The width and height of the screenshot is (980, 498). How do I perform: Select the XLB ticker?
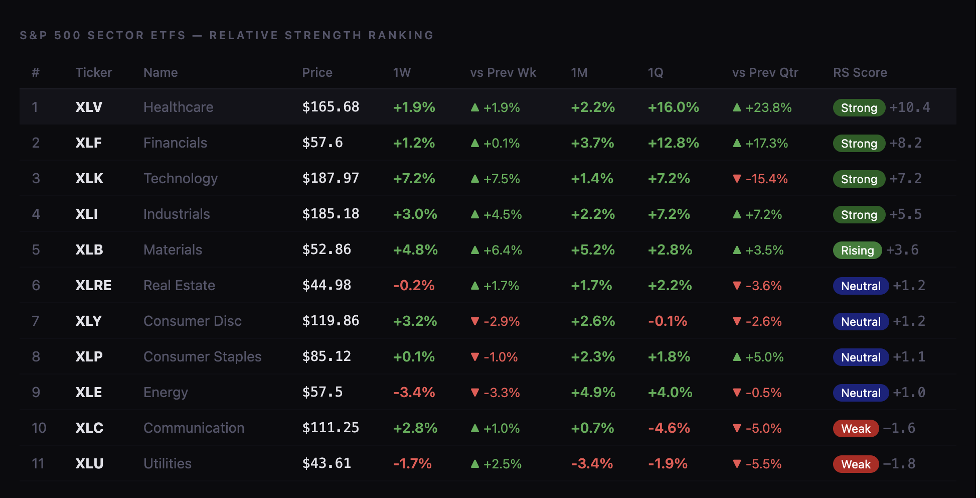pyautogui.click(x=89, y=250)
